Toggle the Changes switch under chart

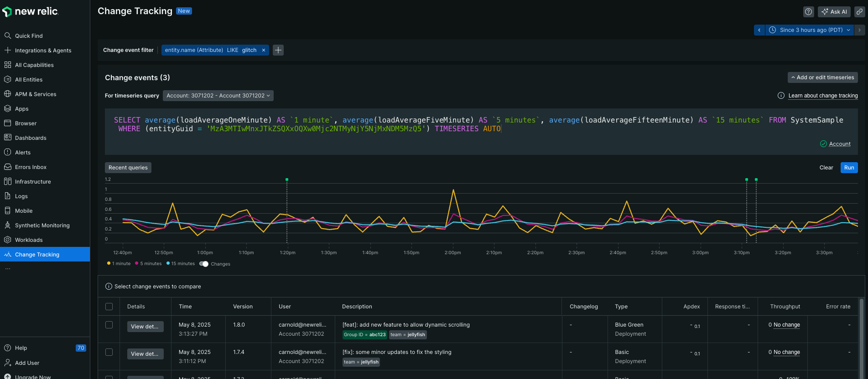click(x=204, y=264)
